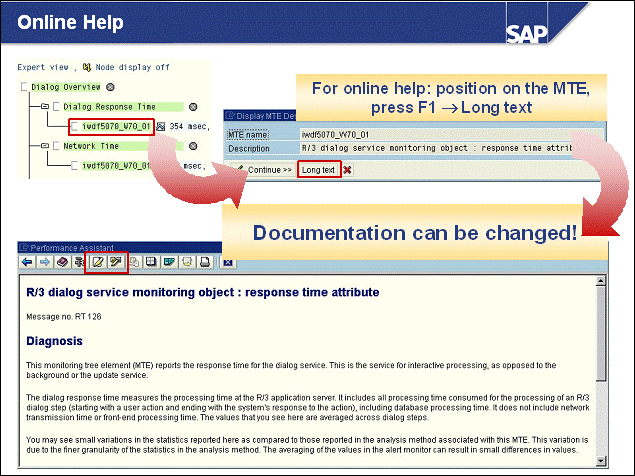The width and height of the screenshot is (635, 476).
Task: Click the pencil edit documentation icon
Action: [x=98, y=262]
